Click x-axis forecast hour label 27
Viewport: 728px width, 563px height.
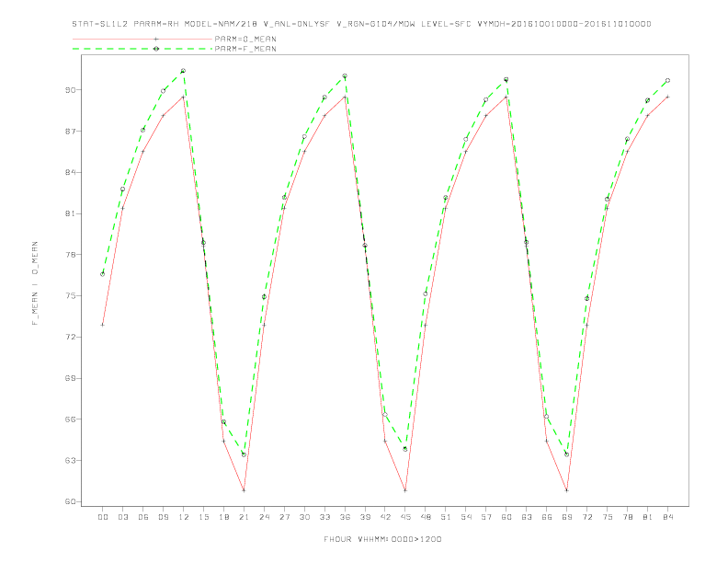[284, 517]
